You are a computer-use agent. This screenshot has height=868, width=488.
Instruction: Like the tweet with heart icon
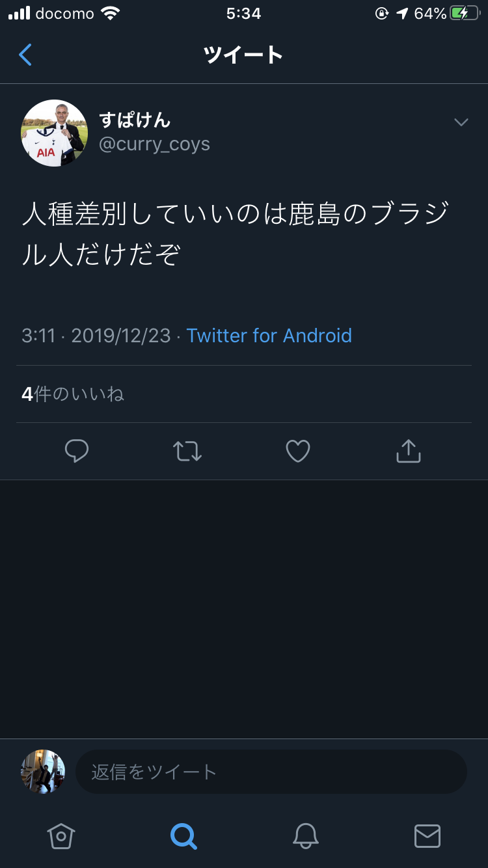pyautogui.click(x=298, y=451)
